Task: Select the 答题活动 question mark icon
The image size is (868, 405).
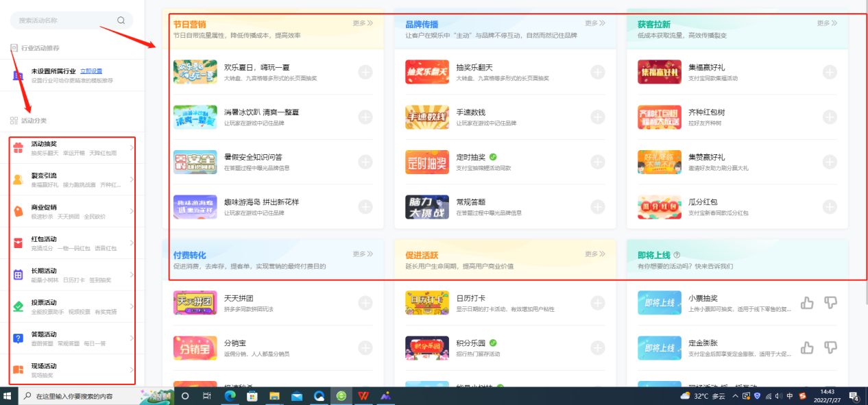Action: (x=17, y=336)
